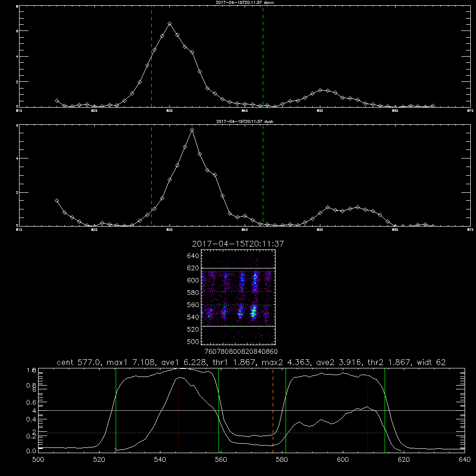This screenshot has width=476, height=476.
Task: Click the left green dashed line in dawn plot
Action: pyautogui.click(x=151, y=57)
